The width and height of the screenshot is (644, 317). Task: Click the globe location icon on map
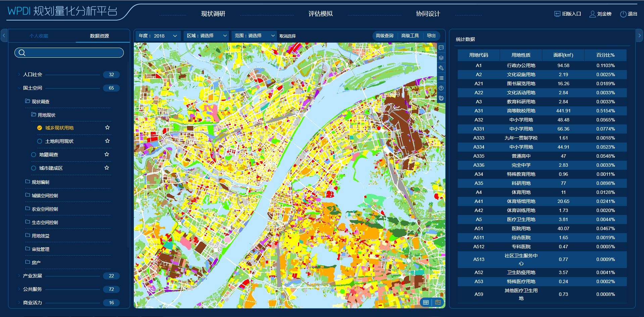(441, 98)
